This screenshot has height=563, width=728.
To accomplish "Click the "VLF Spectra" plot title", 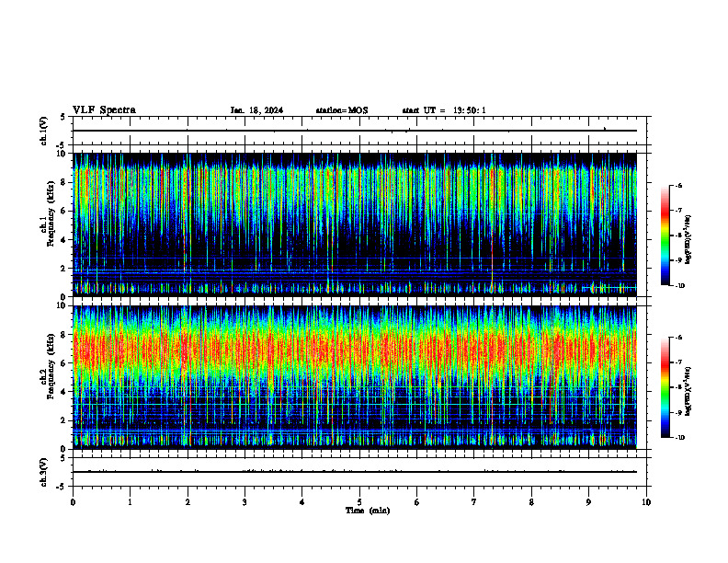I will click(x=104, y=110).
